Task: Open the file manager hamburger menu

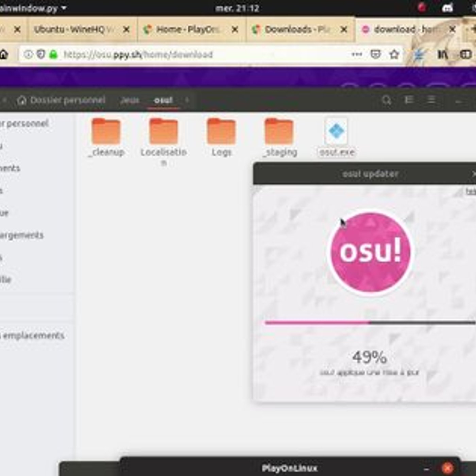Action: click(x=431, y=100)
